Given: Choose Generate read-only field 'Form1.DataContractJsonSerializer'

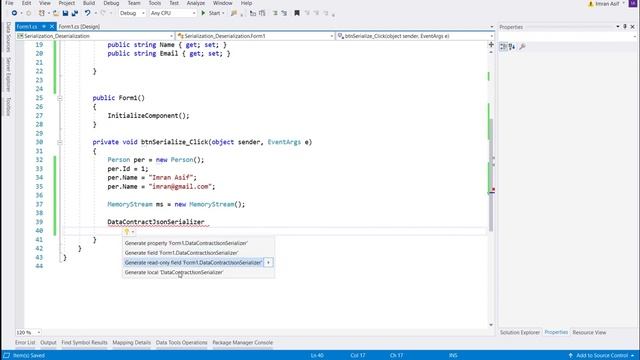Looking at the screenshot, I should 193,262.
